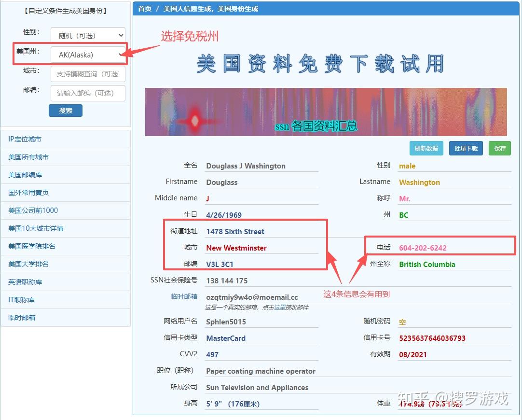Open the 美国大学排名 sidebar link
The image size is (522, 420).
coord(28,264)
